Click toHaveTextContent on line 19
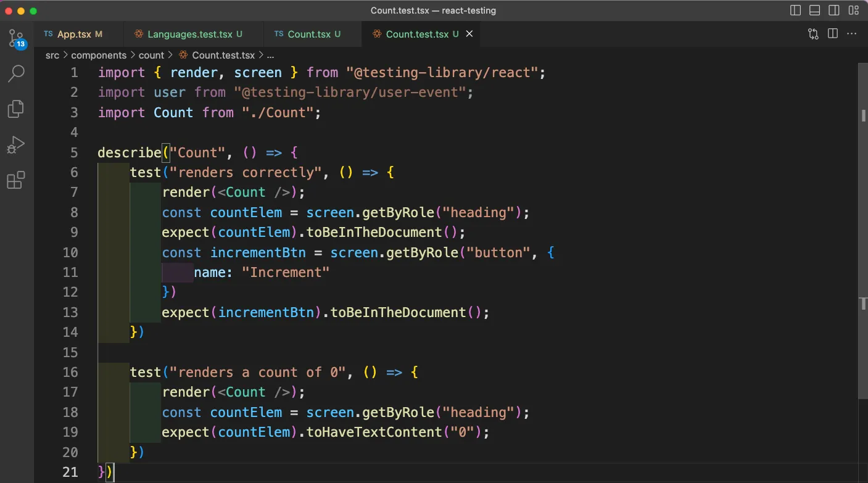Viewport: 868px width, 483px height. click(374, 432)
